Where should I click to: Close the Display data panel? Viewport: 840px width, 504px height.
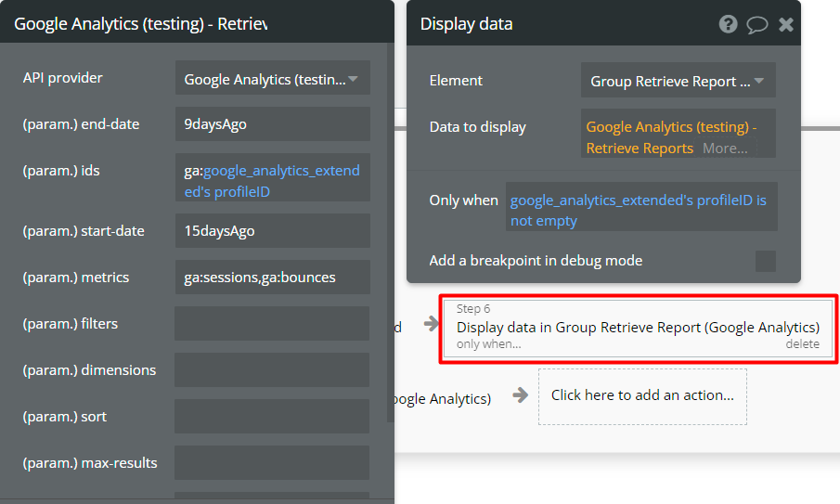pyautogui.click(x=786, y=25)
